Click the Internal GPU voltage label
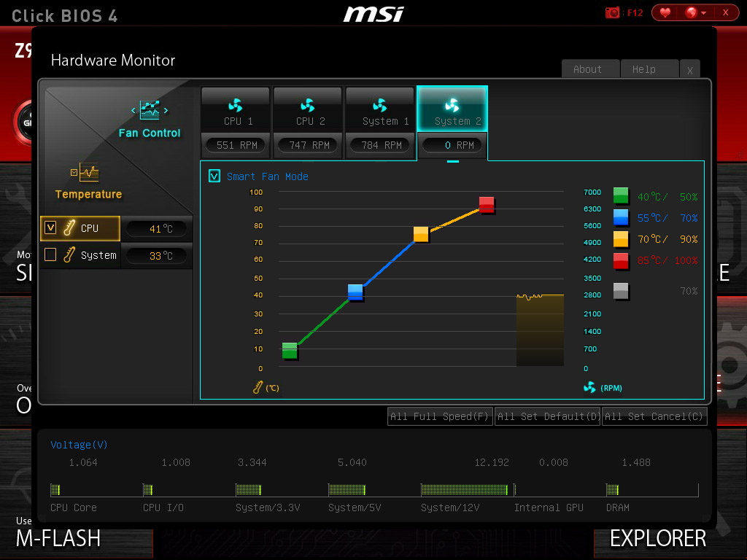The image size is (747, 560). point(549,507)
